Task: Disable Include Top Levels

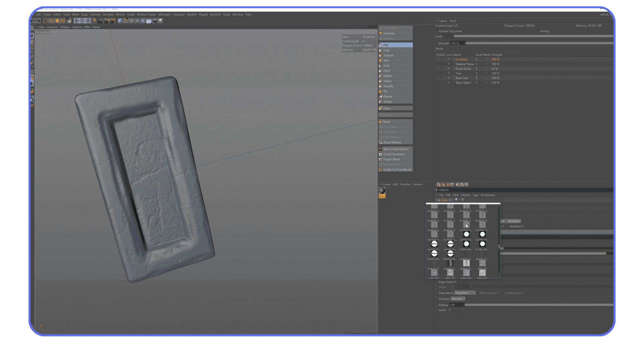Action: [x=437, y=31]
